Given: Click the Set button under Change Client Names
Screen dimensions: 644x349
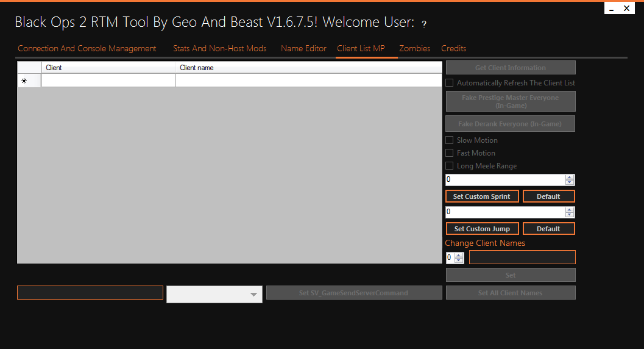Looking at the screenshot, I should [x=511, y=275].
